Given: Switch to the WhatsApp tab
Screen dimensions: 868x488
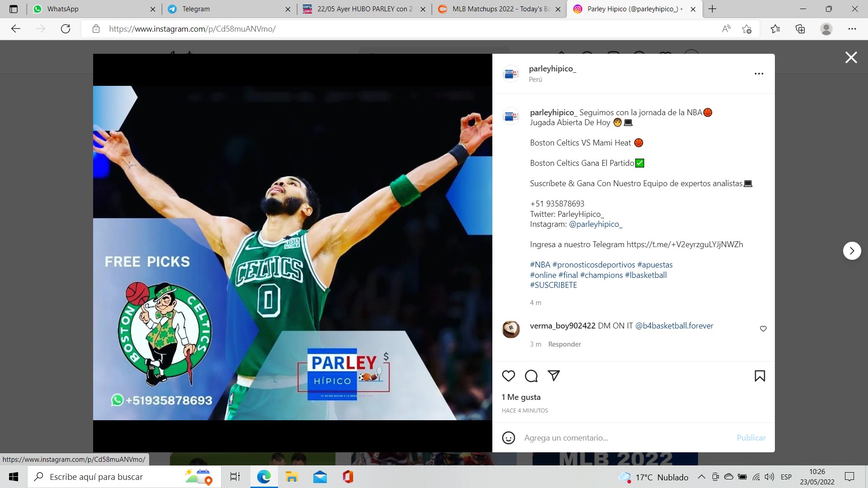Looking at the screenshot, I should (94, 9).
